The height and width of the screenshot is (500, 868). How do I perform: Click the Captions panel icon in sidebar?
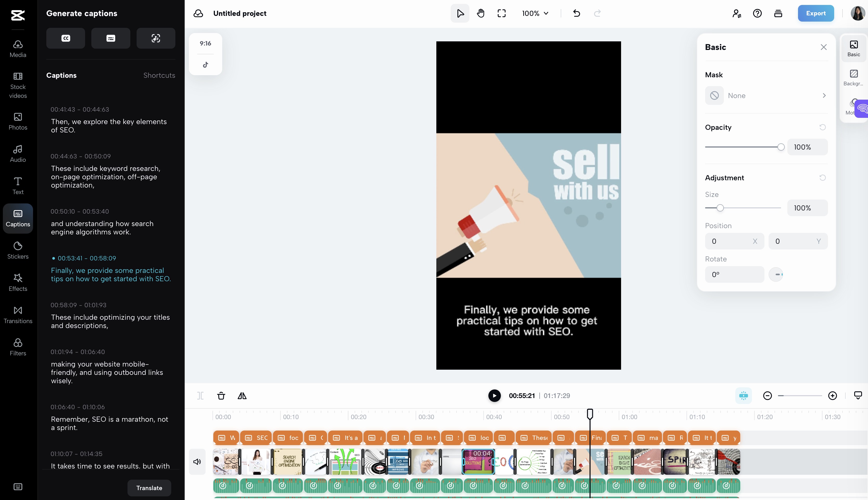(17, 217)
